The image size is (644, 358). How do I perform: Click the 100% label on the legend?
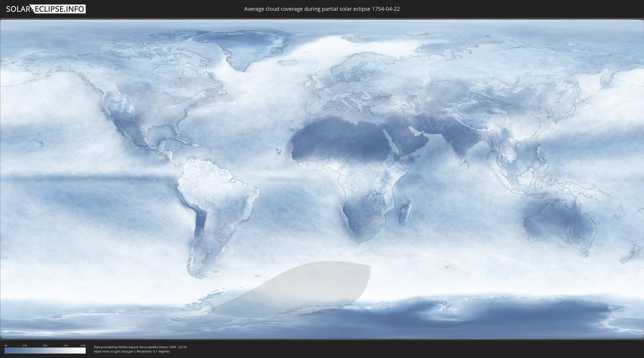83,345
